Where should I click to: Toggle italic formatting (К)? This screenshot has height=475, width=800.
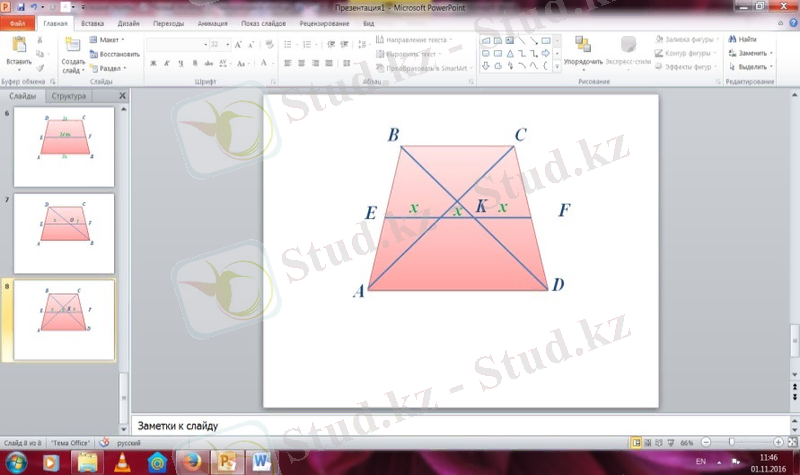coord(166,63)
